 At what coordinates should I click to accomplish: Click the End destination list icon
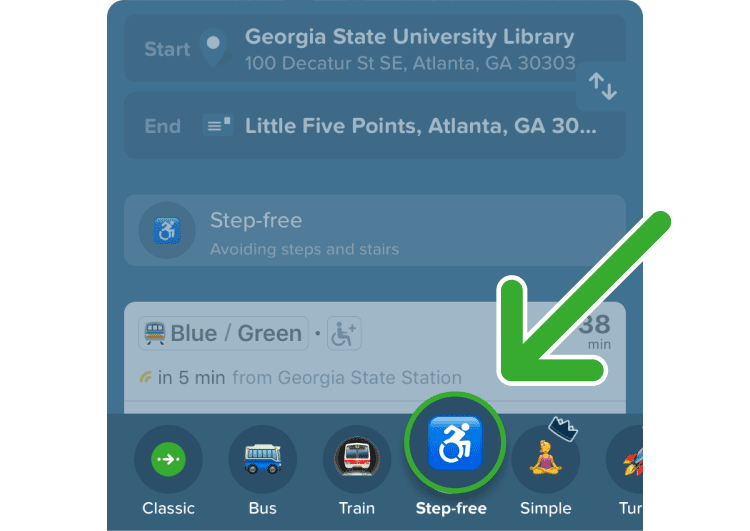[x=218, y=125]
